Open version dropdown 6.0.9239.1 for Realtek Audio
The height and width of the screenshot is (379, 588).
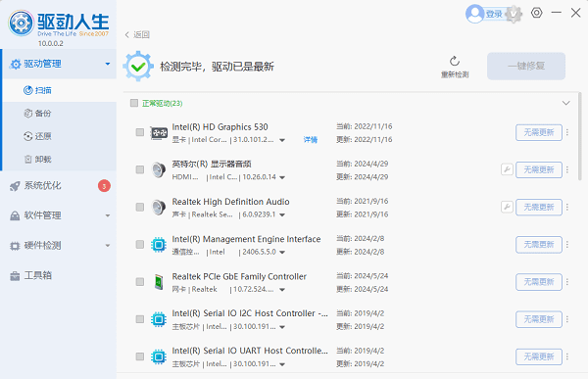coord(282,215)
